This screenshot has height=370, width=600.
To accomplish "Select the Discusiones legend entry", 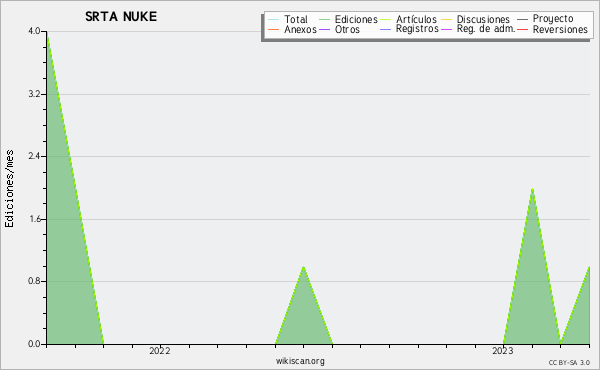I will [476, 19].
